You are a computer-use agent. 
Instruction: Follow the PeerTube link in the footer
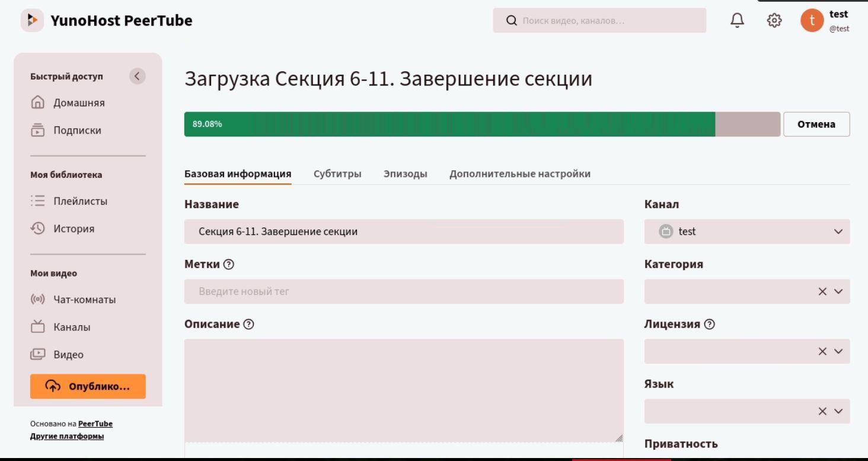coord(95,424)
